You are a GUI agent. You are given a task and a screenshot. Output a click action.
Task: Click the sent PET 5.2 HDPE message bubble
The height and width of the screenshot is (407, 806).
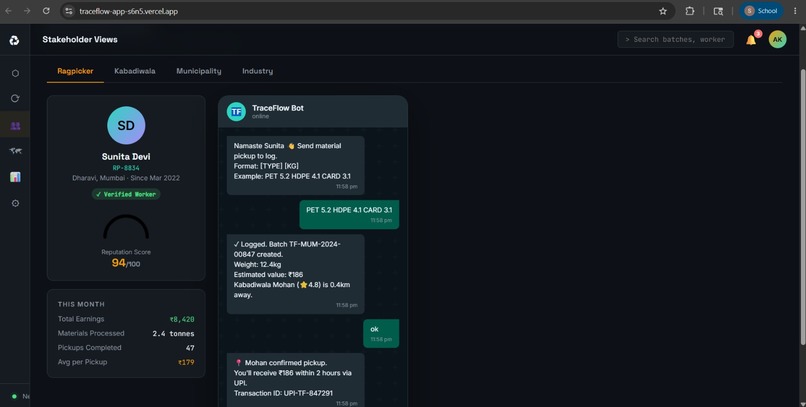tap(349, 214)
